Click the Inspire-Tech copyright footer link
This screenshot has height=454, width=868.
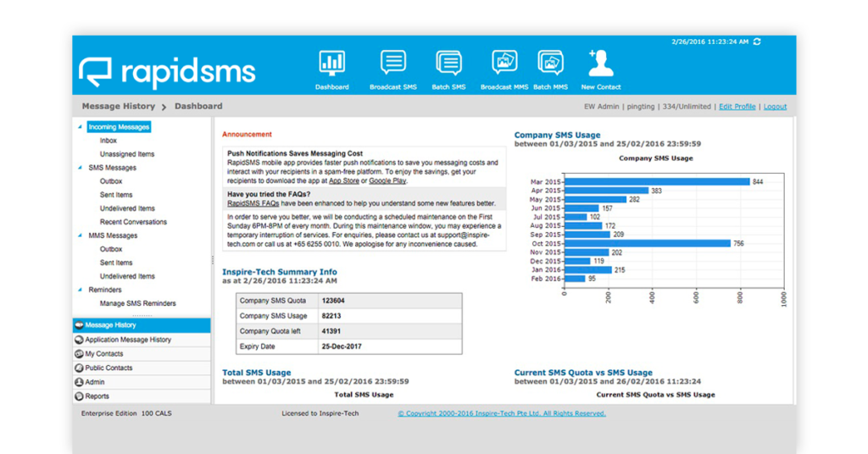click(502, 413)
